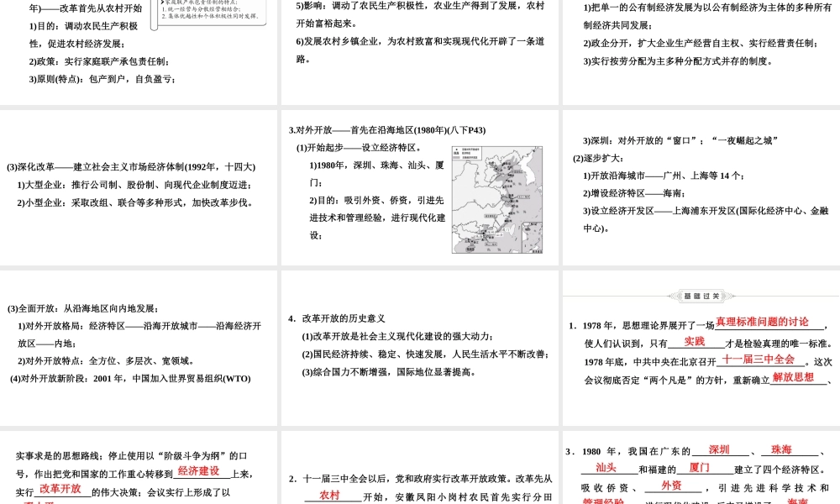Click the line 2)对外开放特点：全方位、多层次、宽领域
This screenshot has width=840, height=504.
108,361
